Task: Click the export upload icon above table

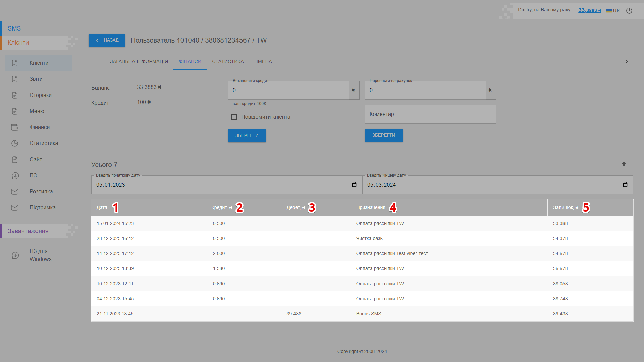Action: tap(624, 165)
